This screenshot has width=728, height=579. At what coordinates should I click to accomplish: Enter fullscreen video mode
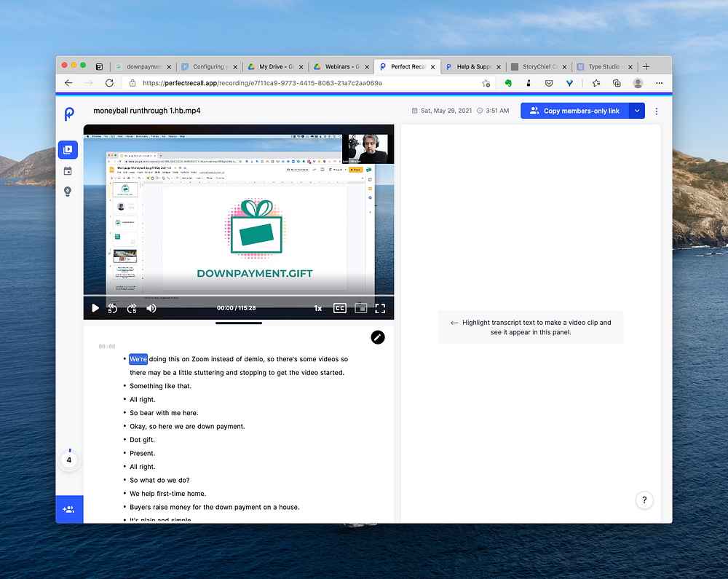(380, 308)
